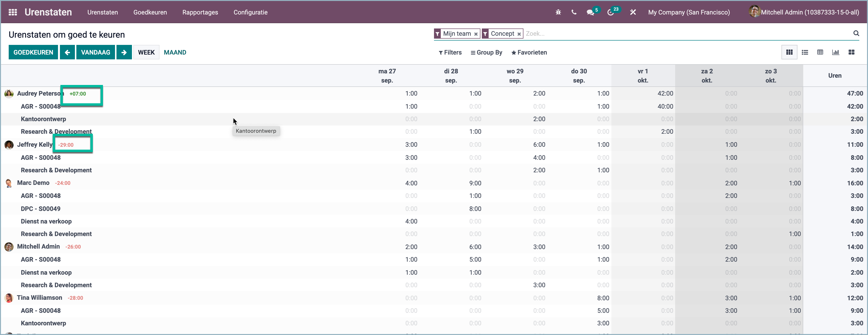Click the GOEDKEUREN approval button
The image size is (868, 335).
click(x=33, y=52)
